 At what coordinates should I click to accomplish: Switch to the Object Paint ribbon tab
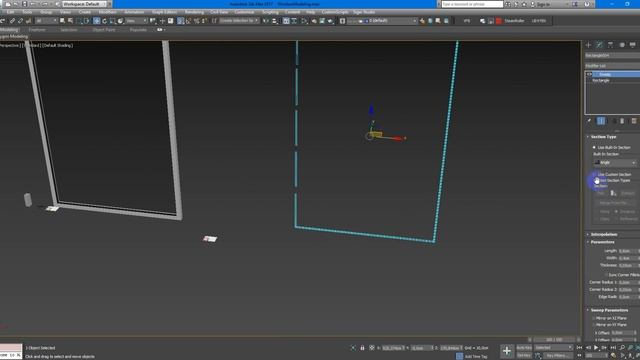pos(104,30)
